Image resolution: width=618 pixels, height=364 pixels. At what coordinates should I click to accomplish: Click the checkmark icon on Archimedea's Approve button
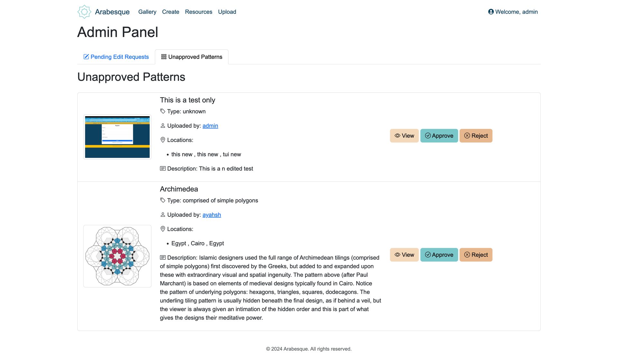428,255
